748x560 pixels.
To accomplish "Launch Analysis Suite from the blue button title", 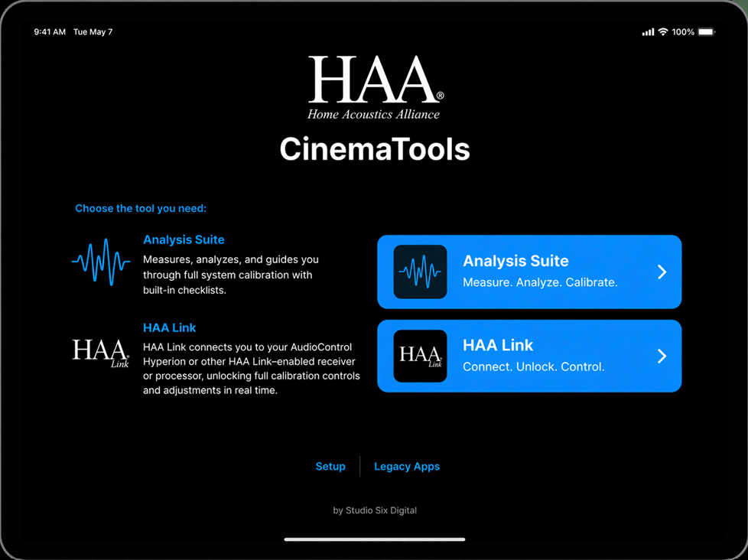I will (x=515, y=261).
